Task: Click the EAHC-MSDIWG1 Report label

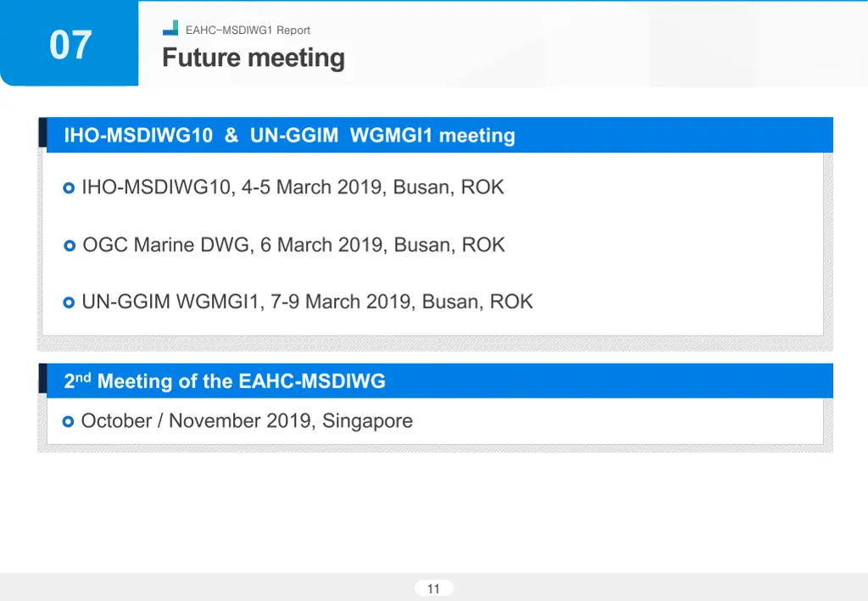Action: [248, 31]
